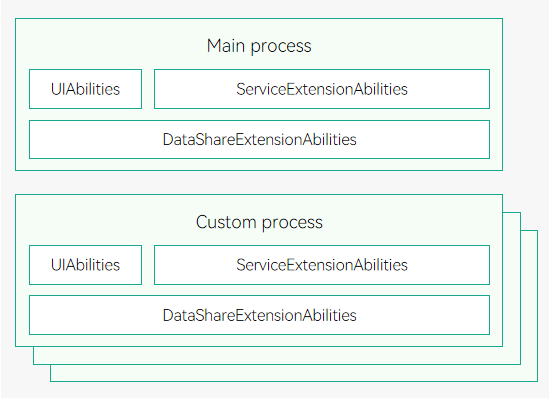Click gap between UIAbilities and ServiceExtensionAbilities in Main process
The height and width of the screenshot is (398, 549).
(148, 89)
